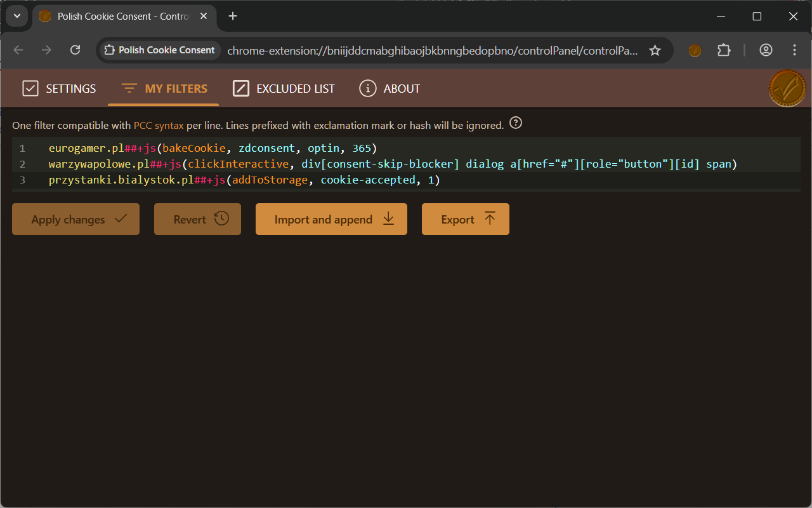Click the My Filters funnel icon
812x508 pixels.
pyautogui.click(x=129, y=88)
